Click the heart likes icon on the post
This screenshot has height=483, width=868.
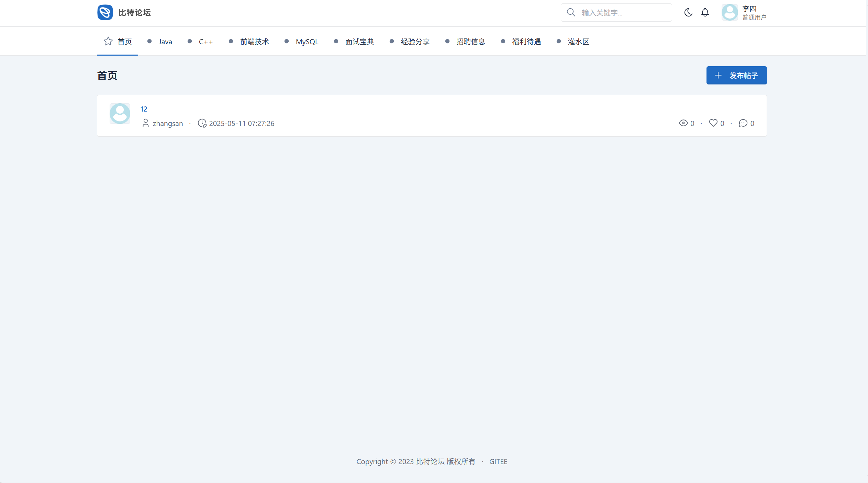(713, 123)
